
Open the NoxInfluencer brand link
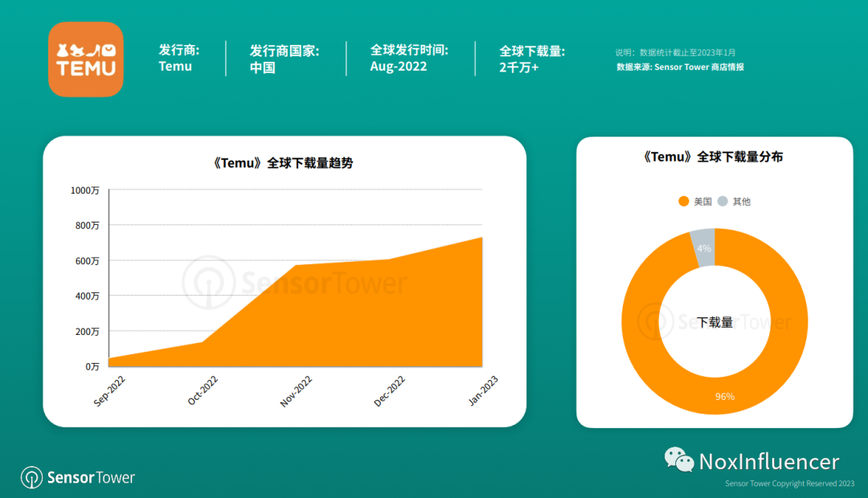pyautogui.click(x=768, y=461)
